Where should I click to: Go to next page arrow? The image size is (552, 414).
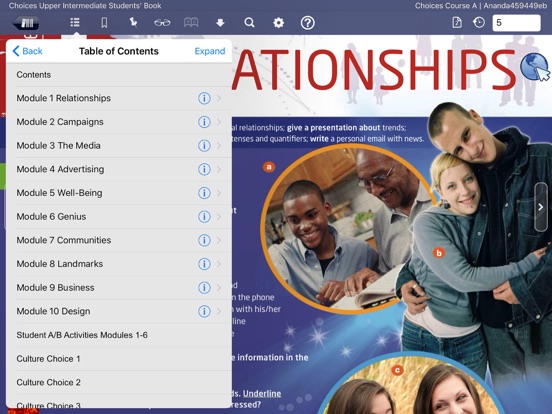point(540,207)
